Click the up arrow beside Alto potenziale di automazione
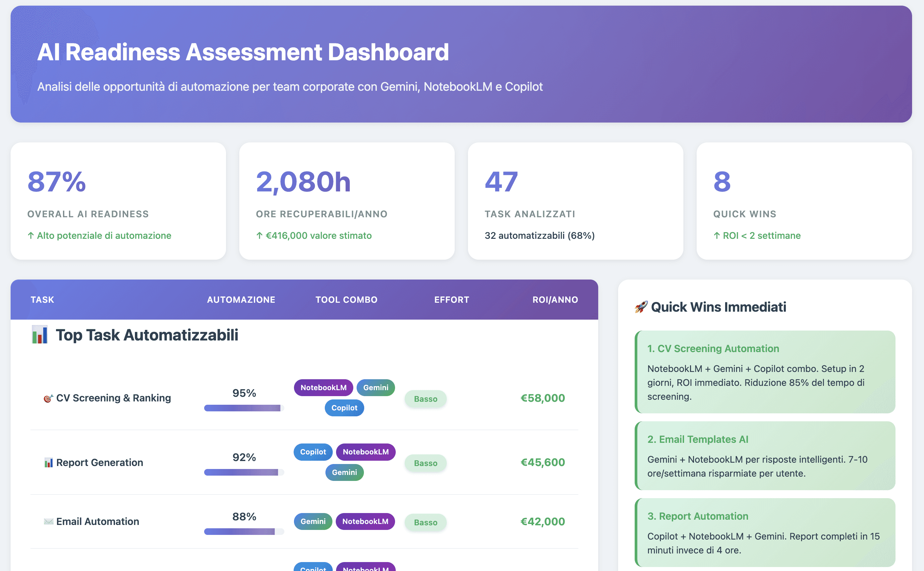 point(31,235)
